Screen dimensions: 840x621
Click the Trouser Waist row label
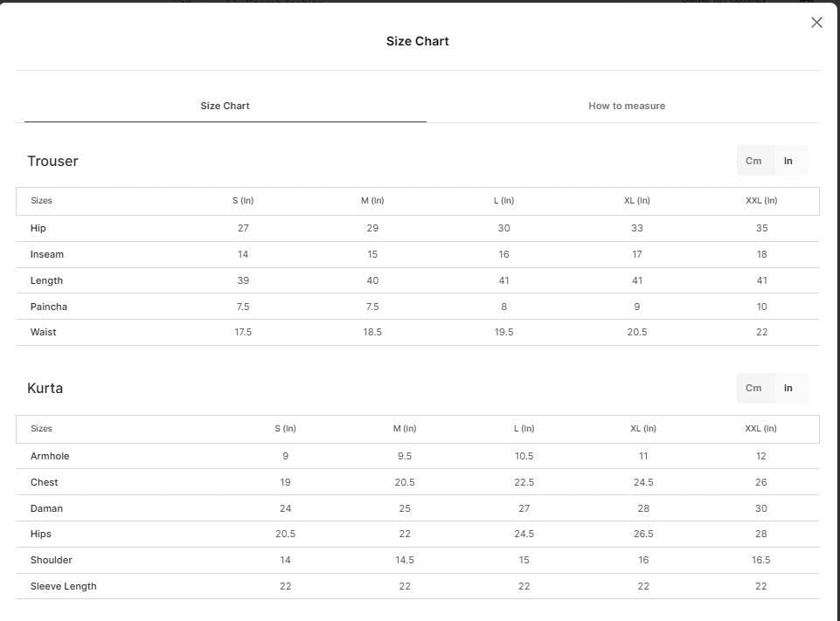44,332
